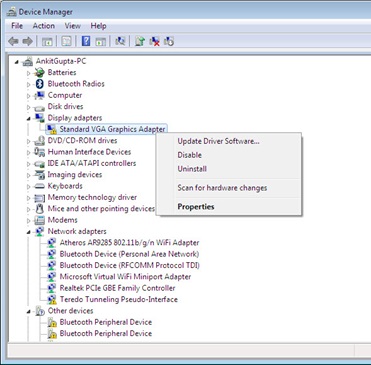Click the Display adapters icon
The width and height of the screenshot is (371, 365).
click(40, 118)
